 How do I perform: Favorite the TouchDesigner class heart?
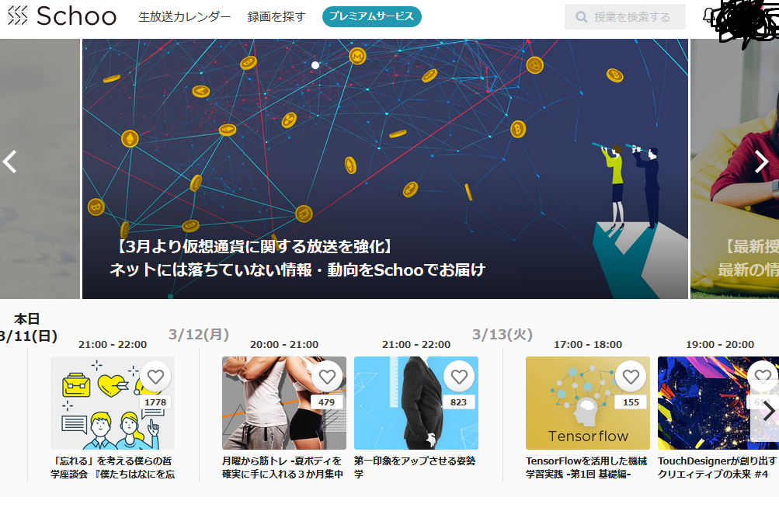point(763,377)
